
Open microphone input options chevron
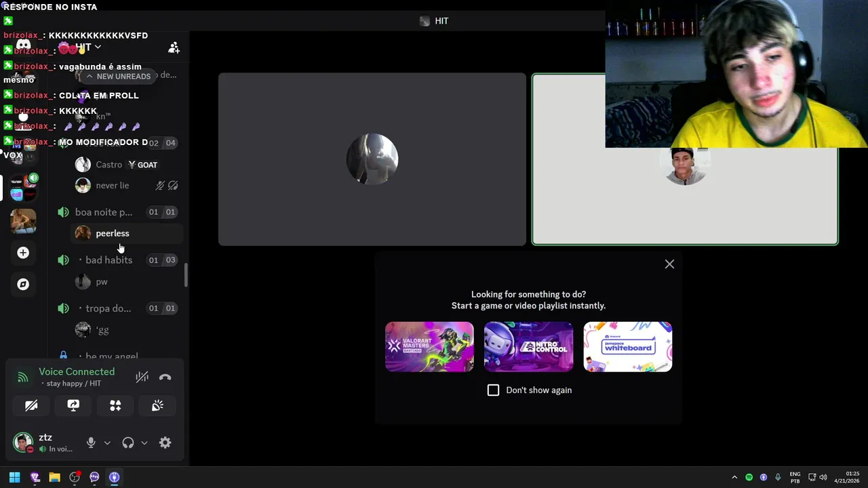pyautogui.click(x=106, y=443)
